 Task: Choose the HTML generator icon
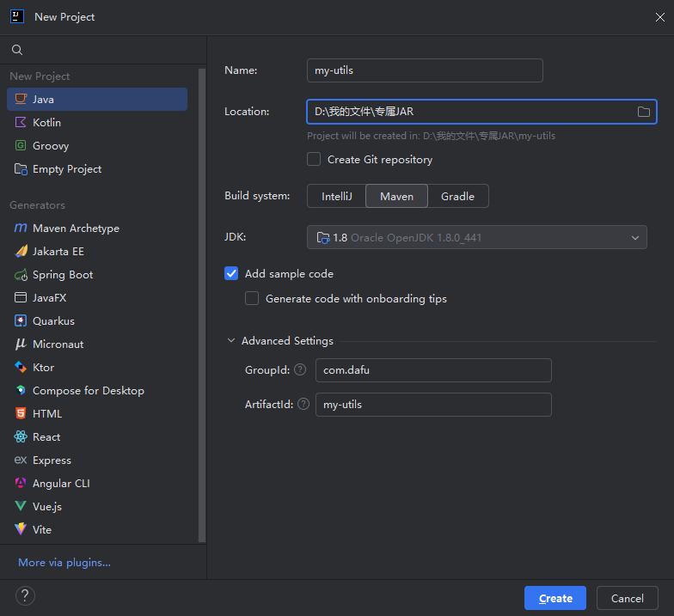21,414
